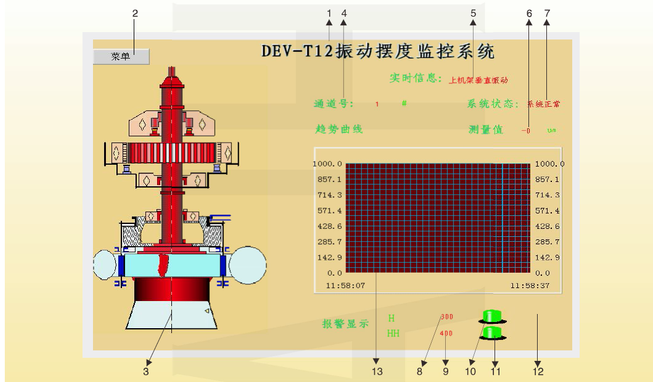Click the red 系统正常 system status text
Viewport: 653px width, 382px height.
pyautogui.click(x=544, y=104)
